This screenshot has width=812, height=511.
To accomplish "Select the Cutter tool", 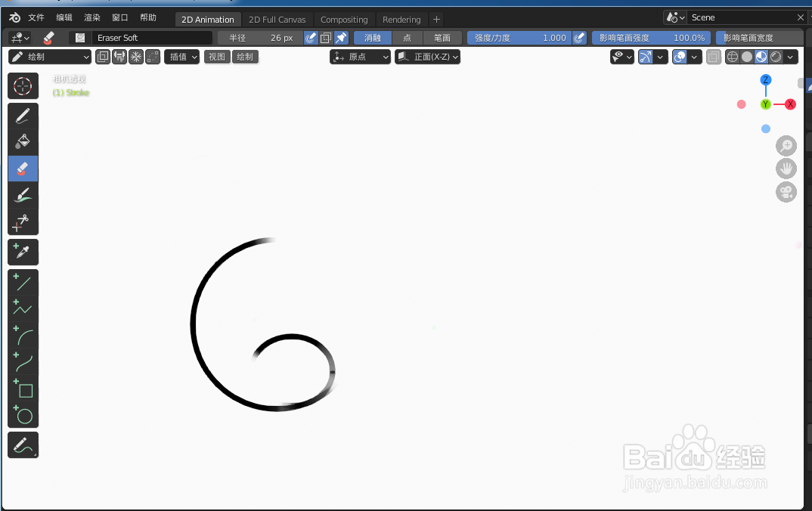I will pyautogui.click(x=23, y=222).
